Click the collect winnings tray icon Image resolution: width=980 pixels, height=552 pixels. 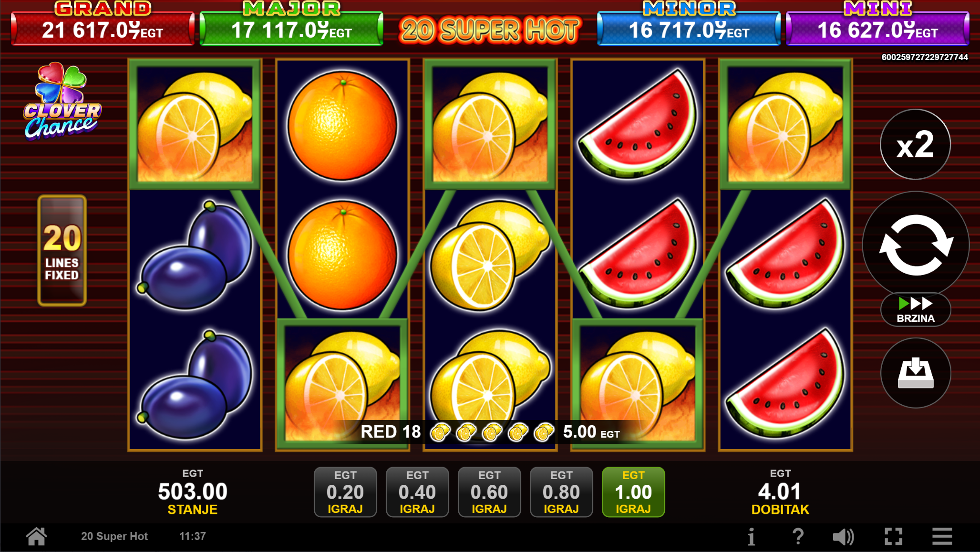tap(916, 373)
